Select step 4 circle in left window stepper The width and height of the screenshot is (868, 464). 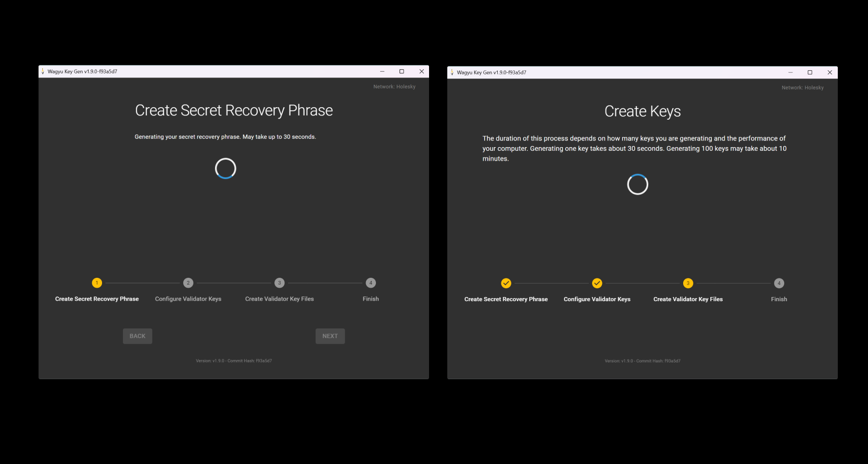point(371,283)
